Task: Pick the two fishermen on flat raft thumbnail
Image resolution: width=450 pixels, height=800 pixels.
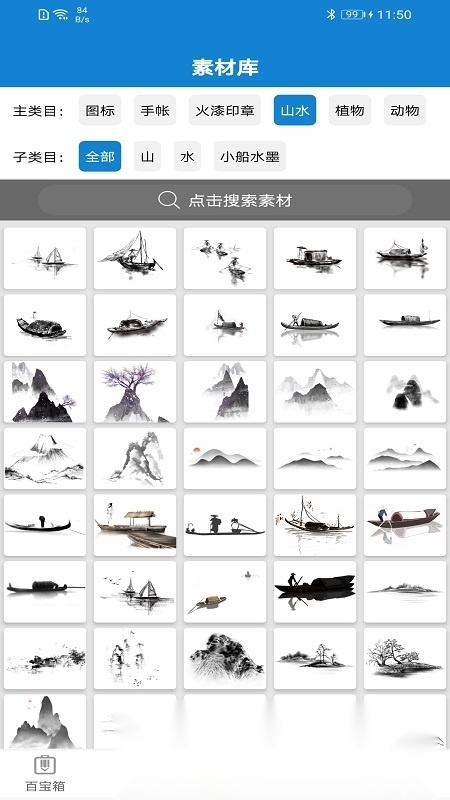Action: (225, 525)
